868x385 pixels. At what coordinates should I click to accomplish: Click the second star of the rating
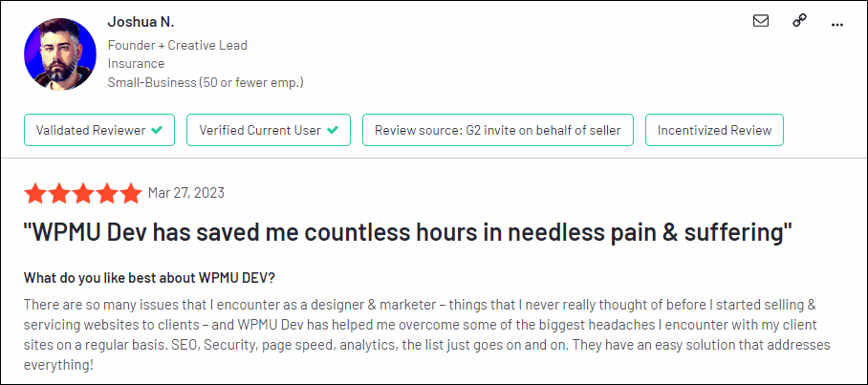(59, 193)
